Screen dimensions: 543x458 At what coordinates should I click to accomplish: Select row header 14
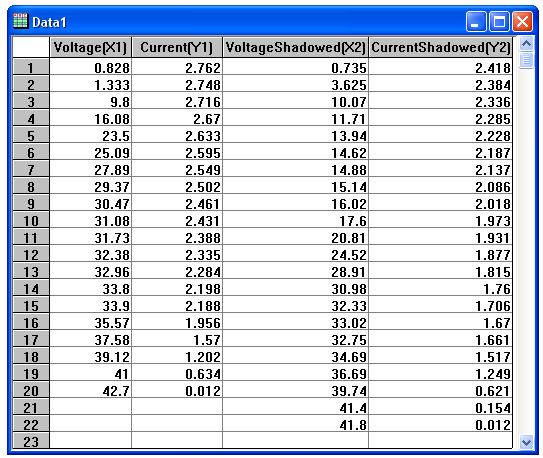coord(31,288)
